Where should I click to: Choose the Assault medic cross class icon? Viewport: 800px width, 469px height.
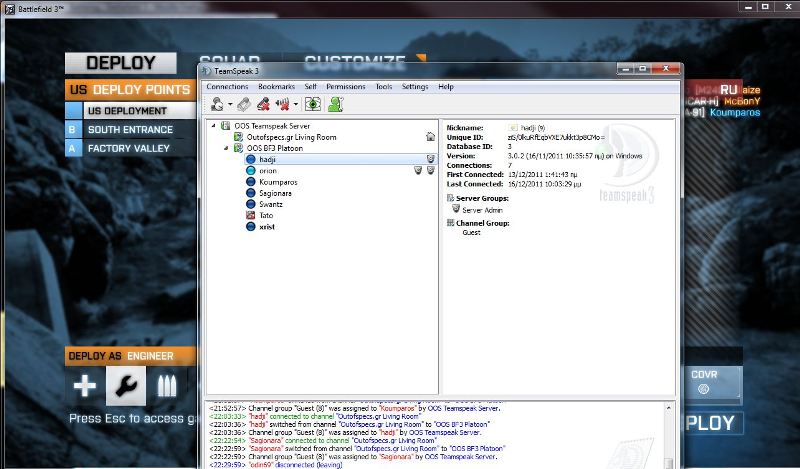85,386
